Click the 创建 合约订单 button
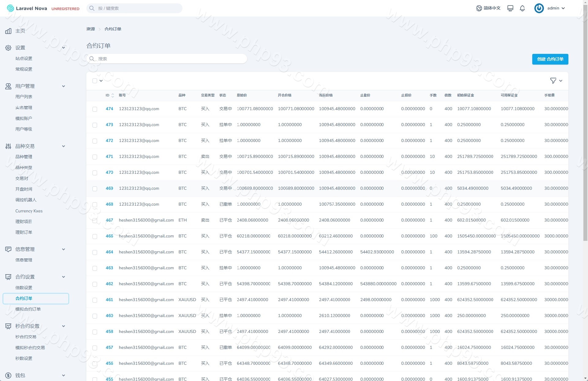The width and height of the screenshot is (588, 381). pos(550,59)
